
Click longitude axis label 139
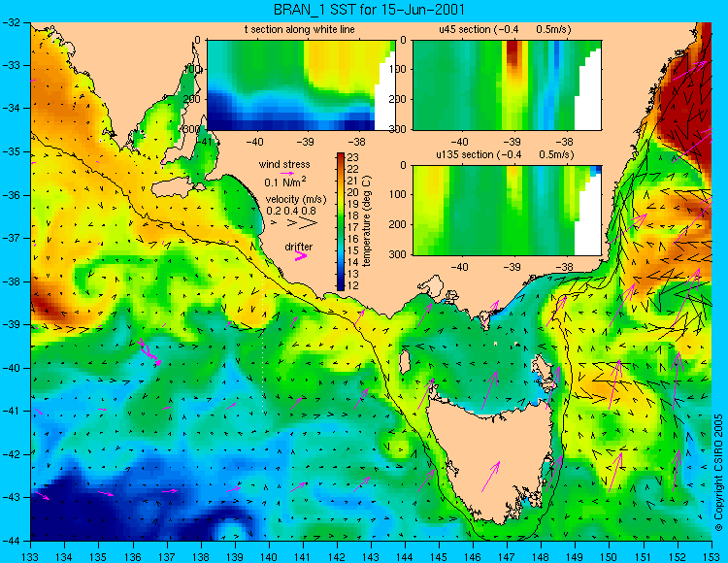tap(235, 556)
